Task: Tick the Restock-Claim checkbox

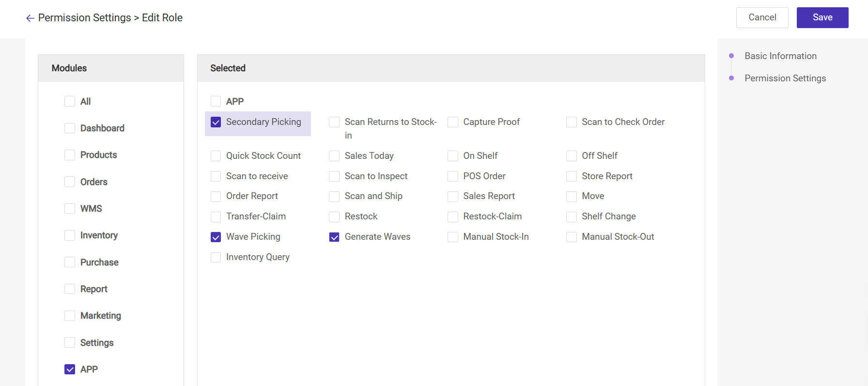Action: pyautogui.click(x=453, y=217)
